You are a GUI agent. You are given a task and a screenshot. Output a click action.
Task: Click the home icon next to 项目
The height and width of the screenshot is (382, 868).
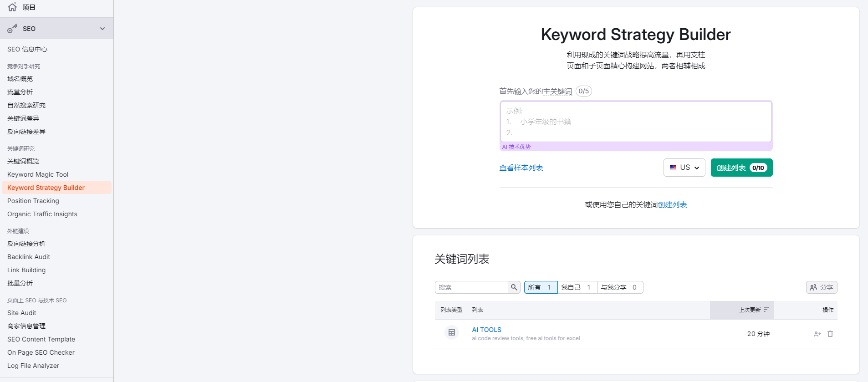pyautogui.click(x=12, y=7)
